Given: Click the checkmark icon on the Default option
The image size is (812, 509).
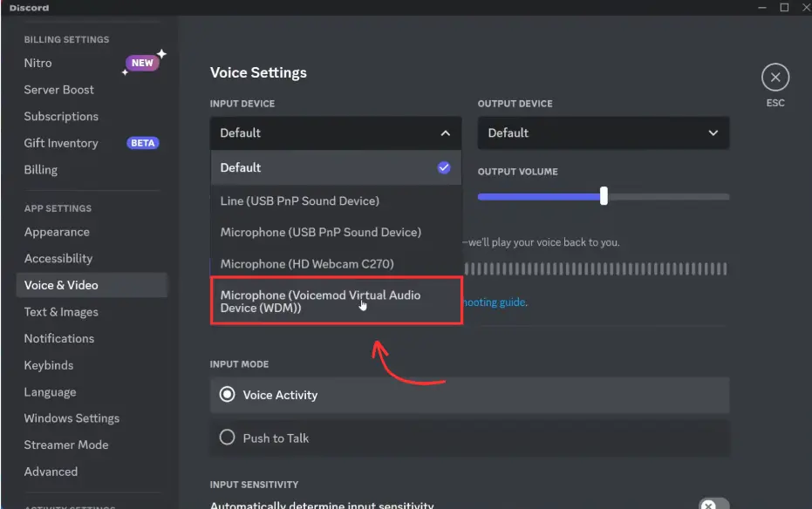Looking at the screenshot, I should pos(444,167).
